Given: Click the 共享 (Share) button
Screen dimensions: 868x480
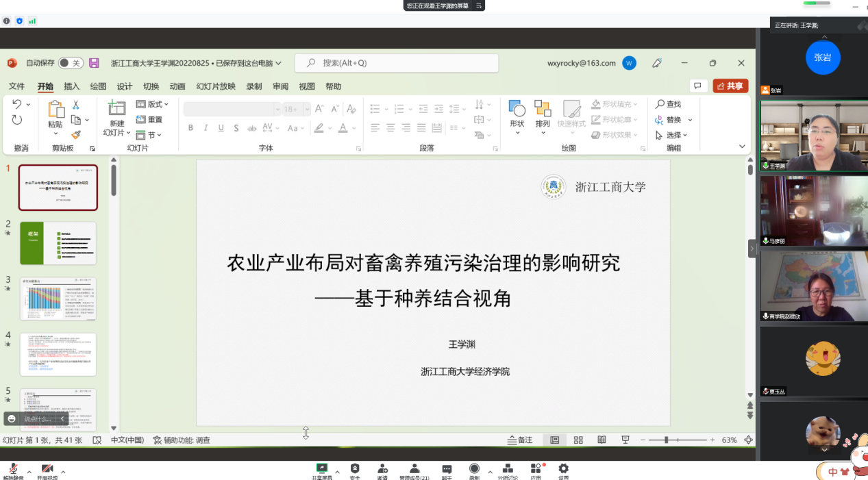Looking at the screenshot, I should 730,86.
